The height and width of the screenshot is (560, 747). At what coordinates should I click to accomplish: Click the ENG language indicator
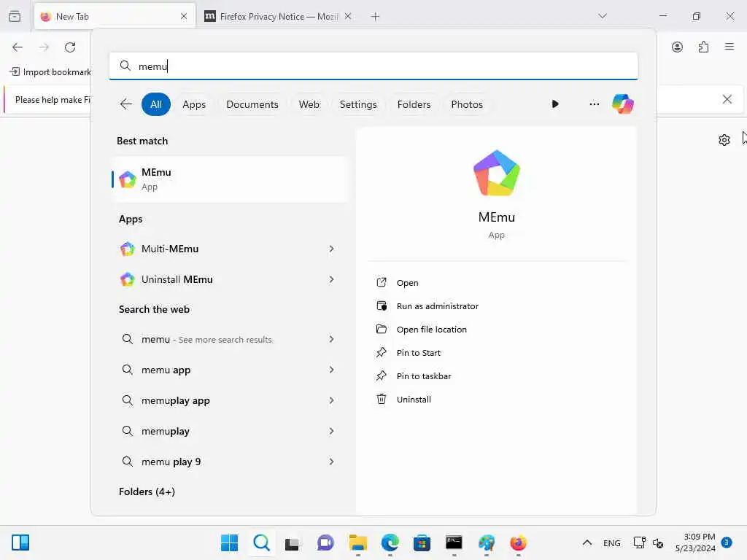coord(612,542)
